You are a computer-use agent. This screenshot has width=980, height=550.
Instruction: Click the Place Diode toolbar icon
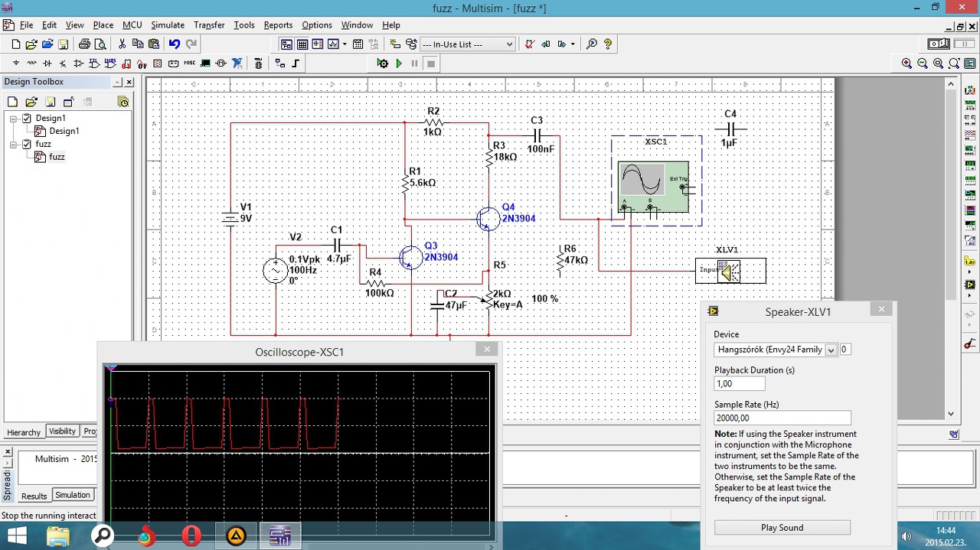[47, 63]
